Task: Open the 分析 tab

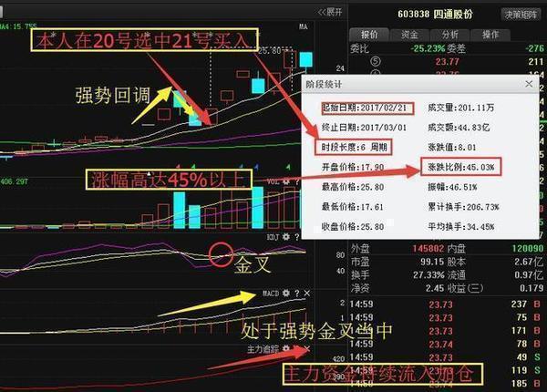Action: point(451,34)
